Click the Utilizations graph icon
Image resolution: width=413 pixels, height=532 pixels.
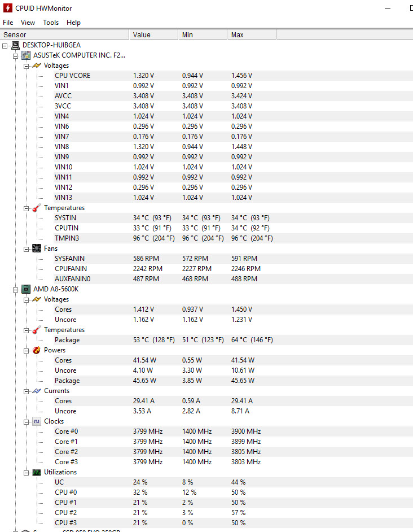(37, 472)
